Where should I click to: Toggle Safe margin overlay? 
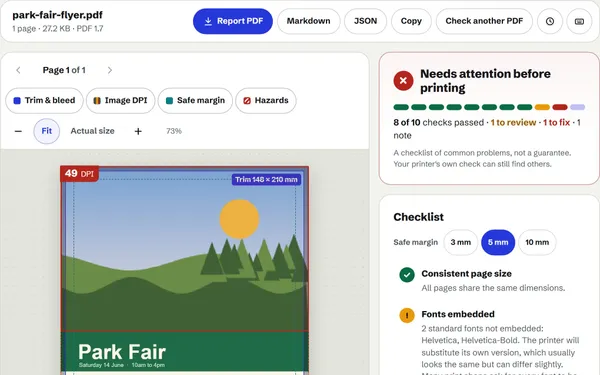click(x=195, y=101)
